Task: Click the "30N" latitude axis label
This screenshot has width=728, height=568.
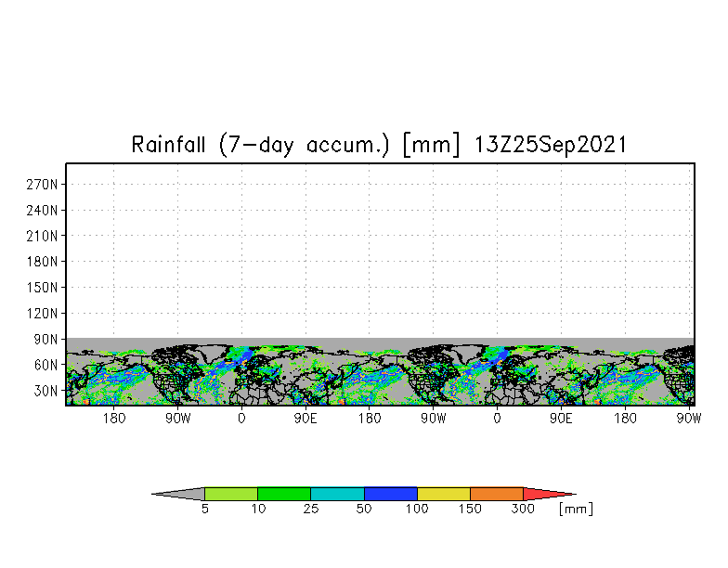Action: tap(45, 391)
